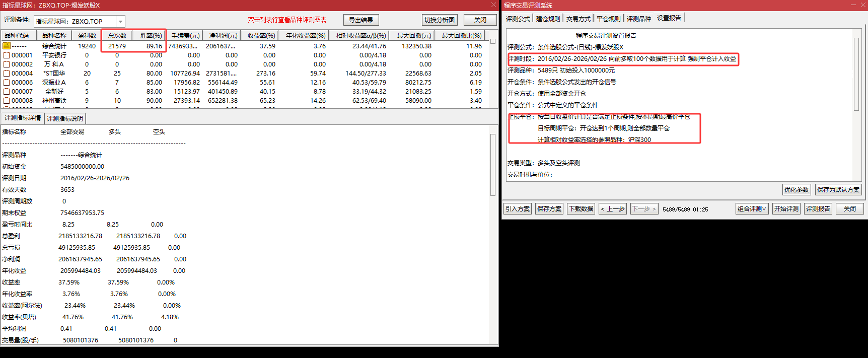The width and height of the screenshot is (868, 358).
Task: Open the 评测品种 tab
Action: pos(638,19)
